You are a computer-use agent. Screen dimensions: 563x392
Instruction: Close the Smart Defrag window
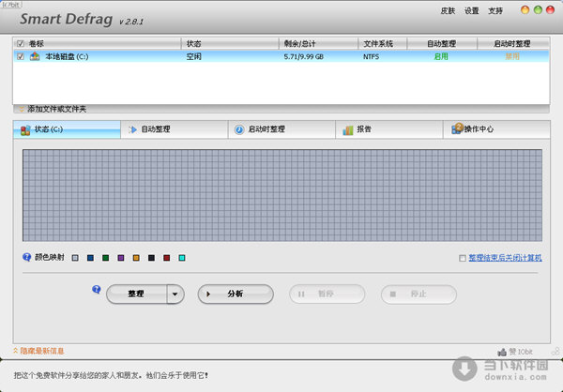550,10
